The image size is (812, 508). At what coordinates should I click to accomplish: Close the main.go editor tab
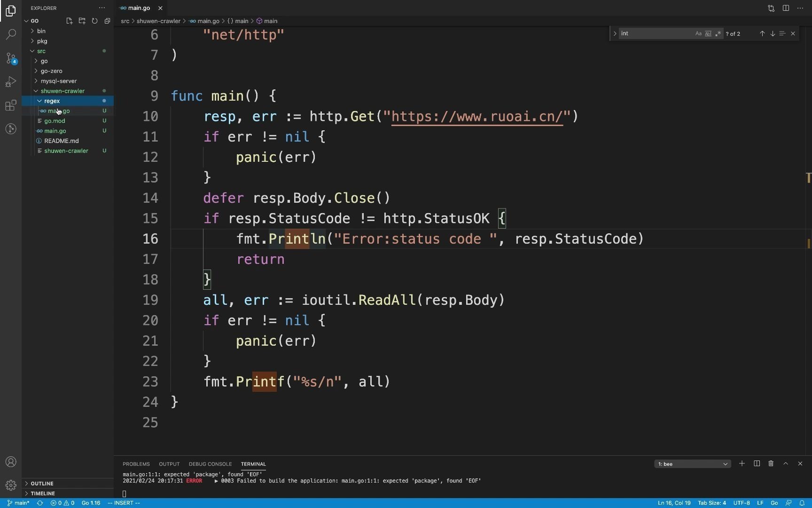click(160, 8)
